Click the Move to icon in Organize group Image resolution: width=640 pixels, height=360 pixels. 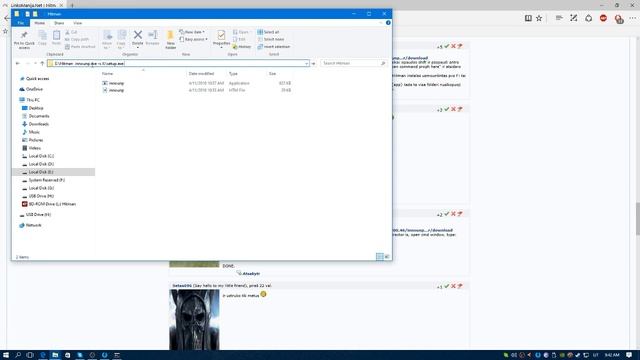[x=107, y=40]
